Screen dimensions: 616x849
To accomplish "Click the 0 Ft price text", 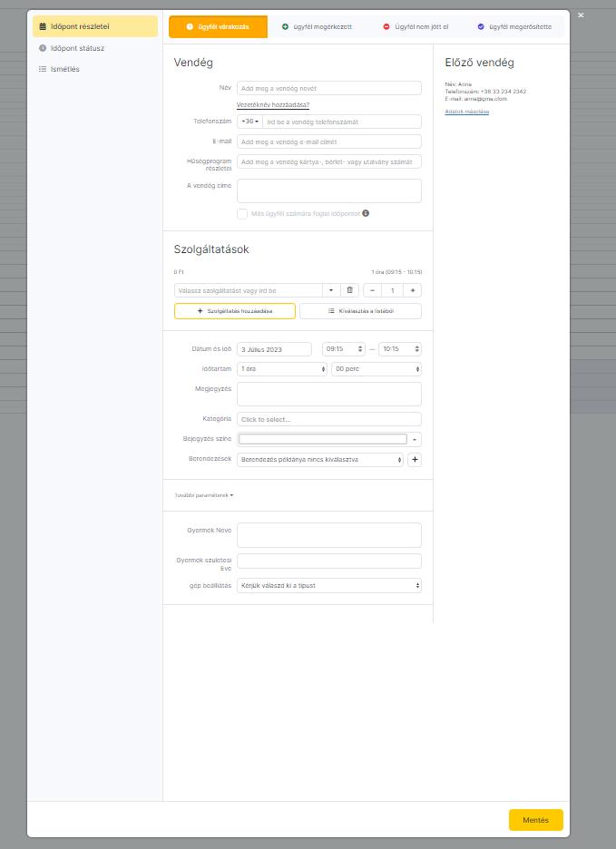I will coord(179,272).
